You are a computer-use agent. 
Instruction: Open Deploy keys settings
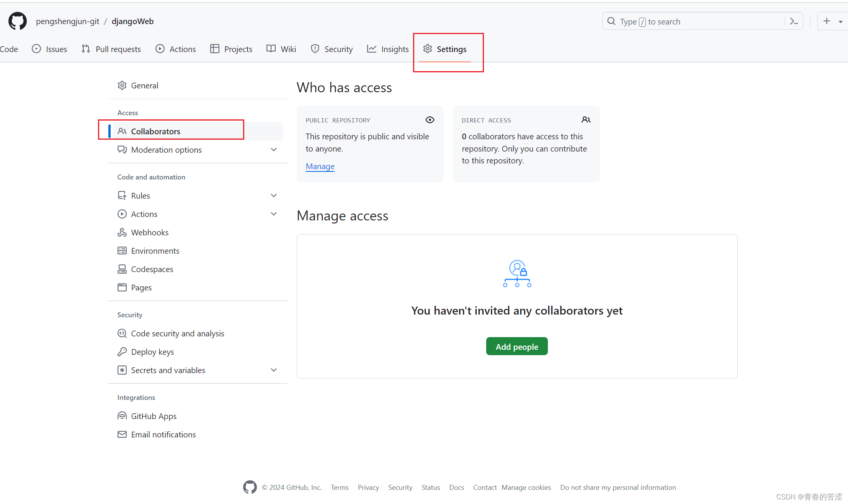[x=152, y=352]
